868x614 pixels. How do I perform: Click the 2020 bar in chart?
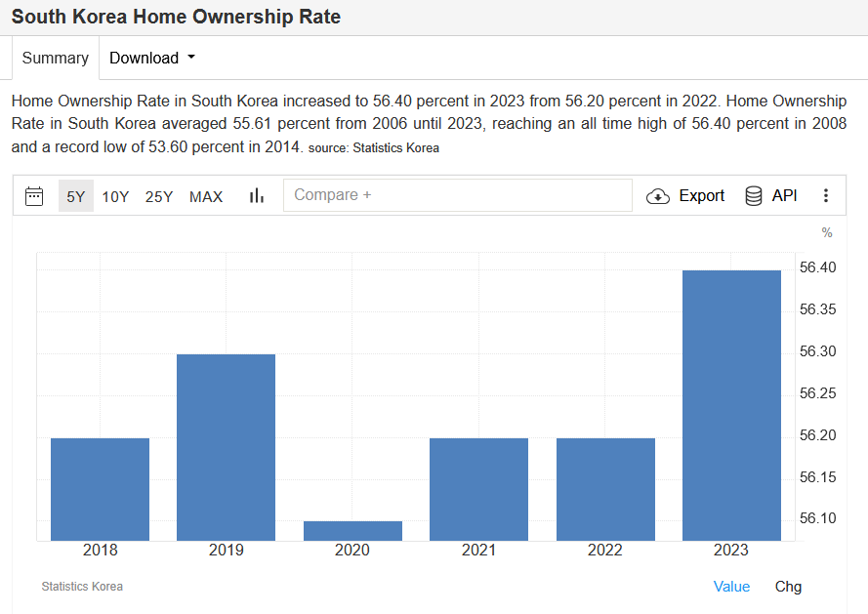point(352,531)
